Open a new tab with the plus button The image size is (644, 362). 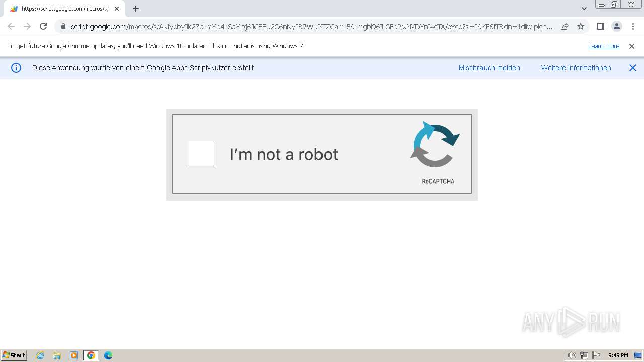[x=135, y=9]
